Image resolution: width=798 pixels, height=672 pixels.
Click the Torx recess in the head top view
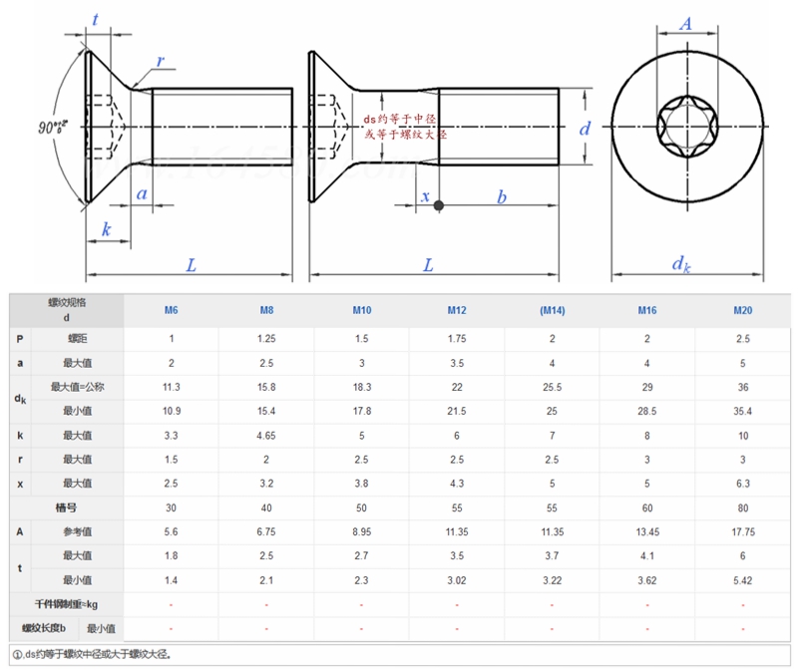coord(685,127)
